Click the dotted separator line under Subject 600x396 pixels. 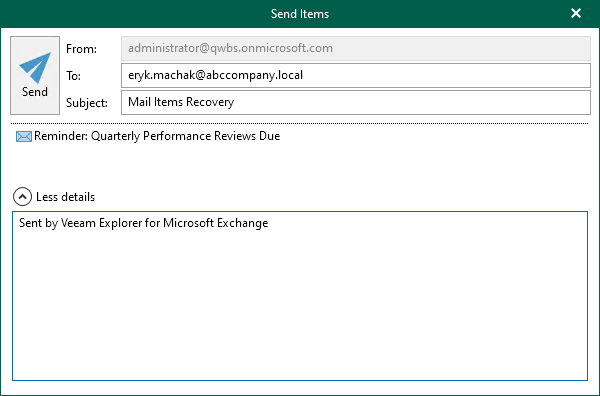pos(300,124)
